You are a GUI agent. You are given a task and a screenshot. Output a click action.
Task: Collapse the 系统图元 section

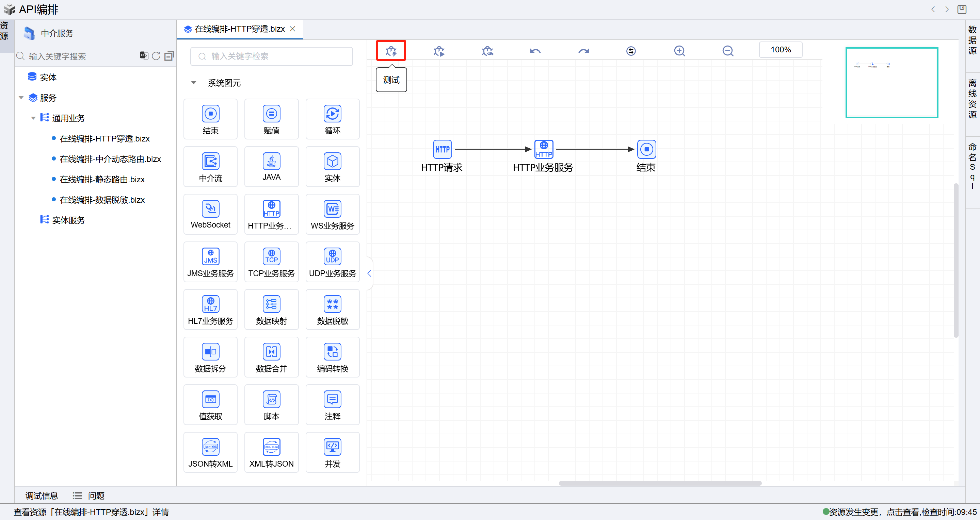tap(194, 83)
